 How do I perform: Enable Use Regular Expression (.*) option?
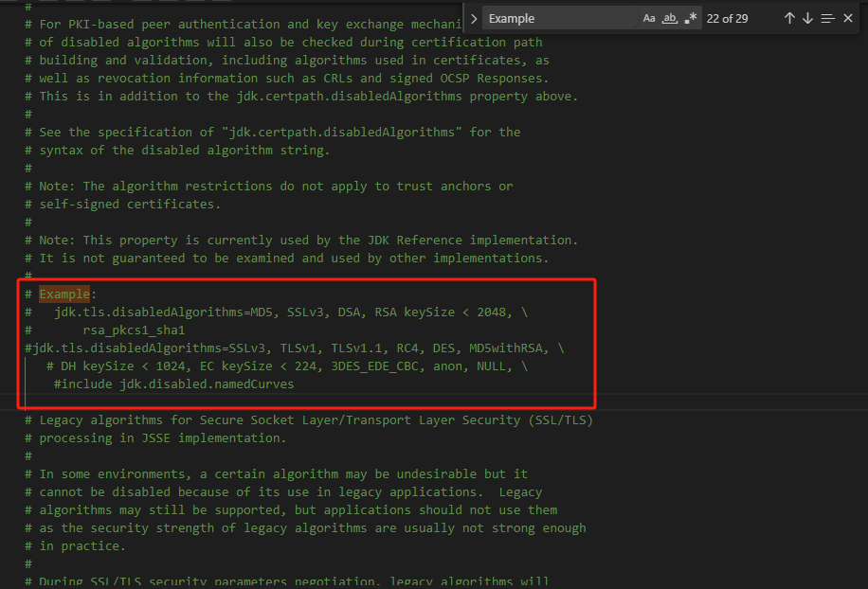691,18
